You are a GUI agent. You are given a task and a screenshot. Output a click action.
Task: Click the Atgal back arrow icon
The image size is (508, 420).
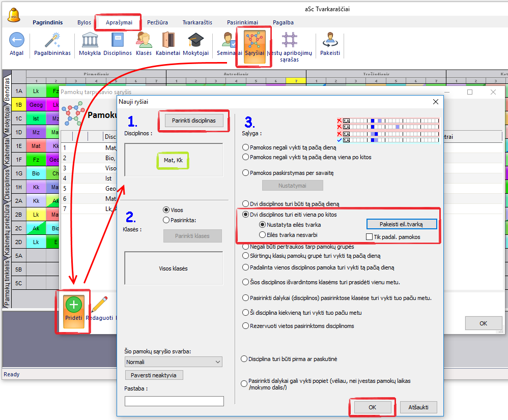click(17, 40)
